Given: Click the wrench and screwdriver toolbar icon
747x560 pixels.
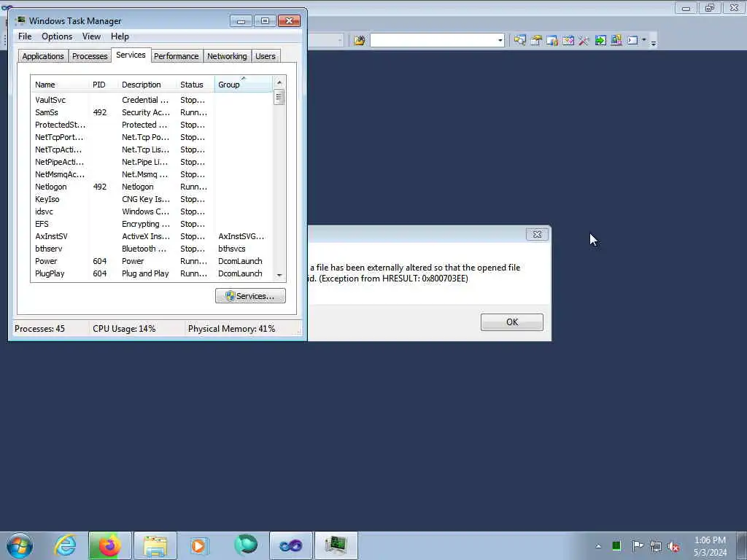Looking at the screenshot, I should click(584, 41).
